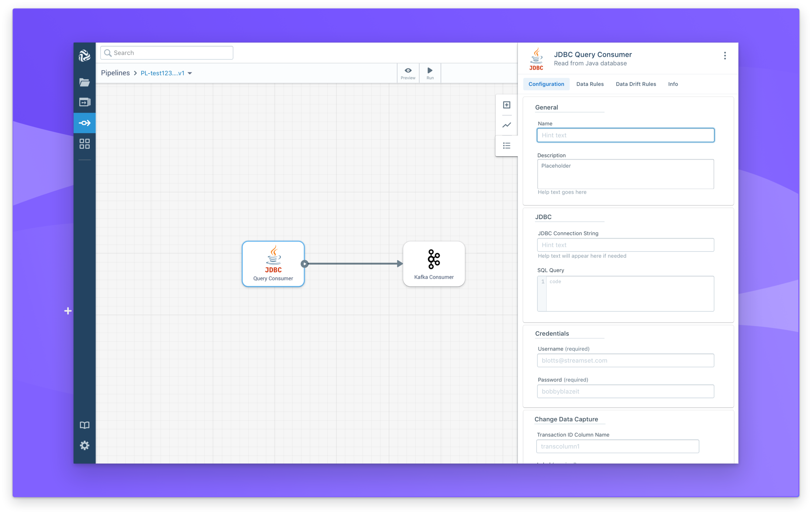Run the pipeline with the Run button
The width and height of the screenshot is (812, 514).
point(430,73)
